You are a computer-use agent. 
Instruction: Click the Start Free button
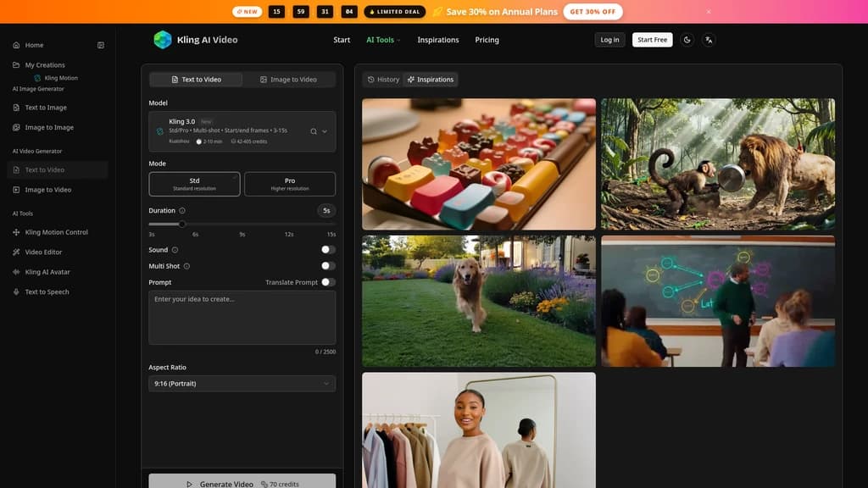pos(652,40)
